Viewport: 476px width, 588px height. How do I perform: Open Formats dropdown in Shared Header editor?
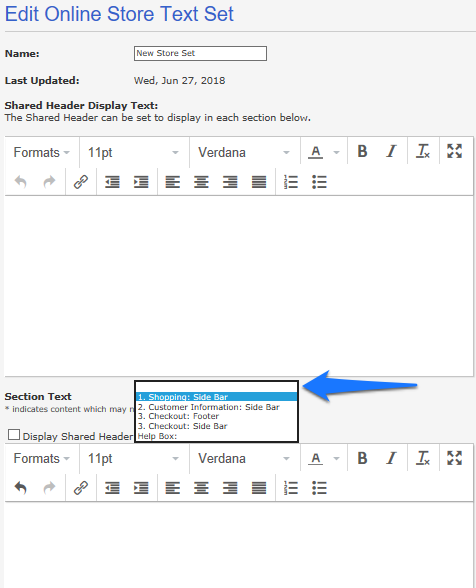tap(41, 152)
